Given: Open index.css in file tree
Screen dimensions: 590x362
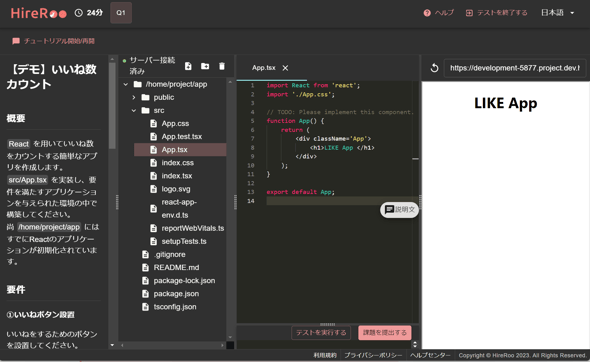Looking at the screenshot, I should click(178, 163).
